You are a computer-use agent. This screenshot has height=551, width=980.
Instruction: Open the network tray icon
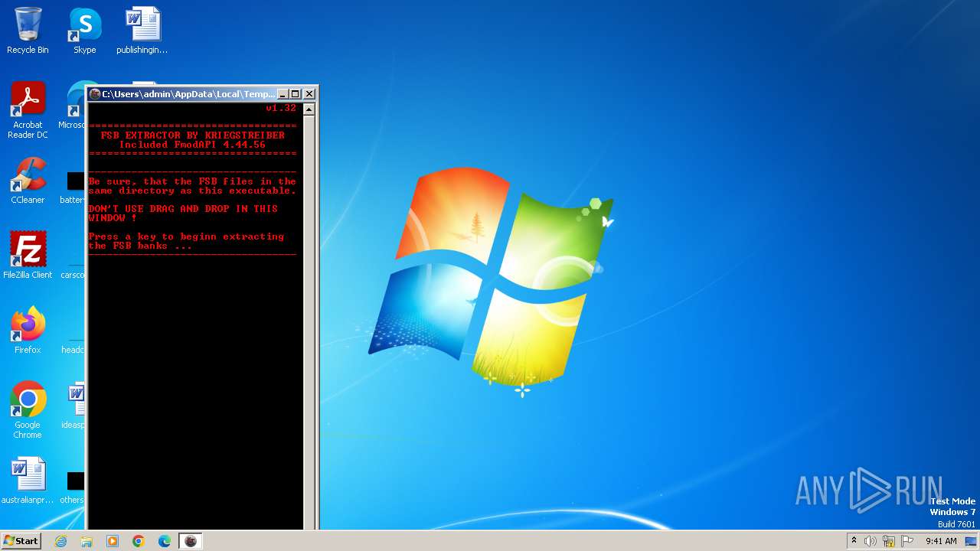click(x=889, y=541)
